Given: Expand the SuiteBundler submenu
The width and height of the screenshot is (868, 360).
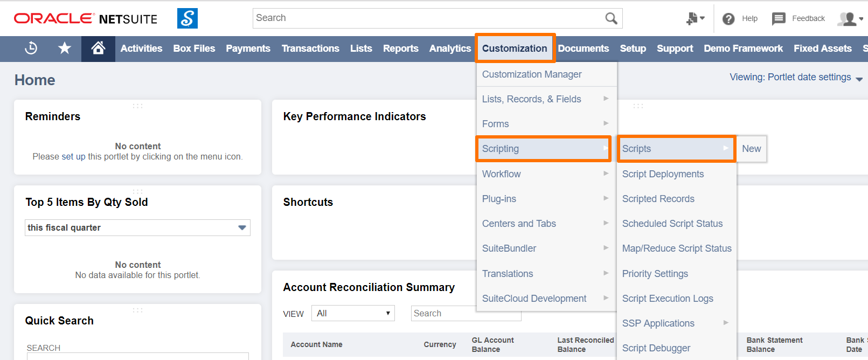Looking at the screenshot, I should [x=546, y=248].
